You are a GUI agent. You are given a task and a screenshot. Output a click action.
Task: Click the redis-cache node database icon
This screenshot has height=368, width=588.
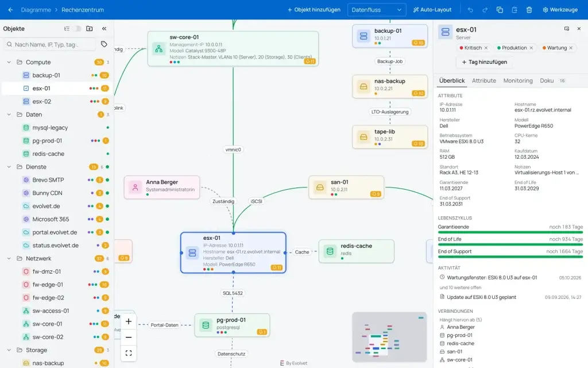[x=330, y=251]
